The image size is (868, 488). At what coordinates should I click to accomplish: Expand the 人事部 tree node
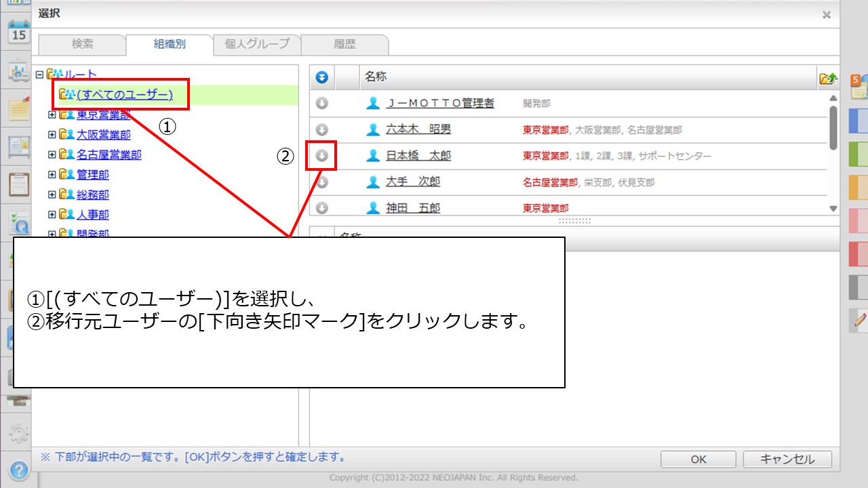coord(52,214)
